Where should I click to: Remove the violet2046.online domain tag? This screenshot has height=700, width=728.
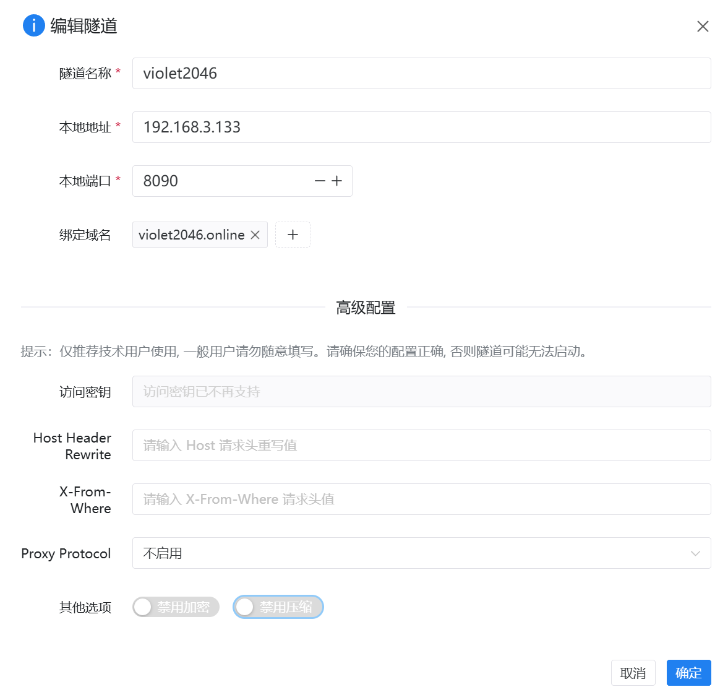point(255,235)
